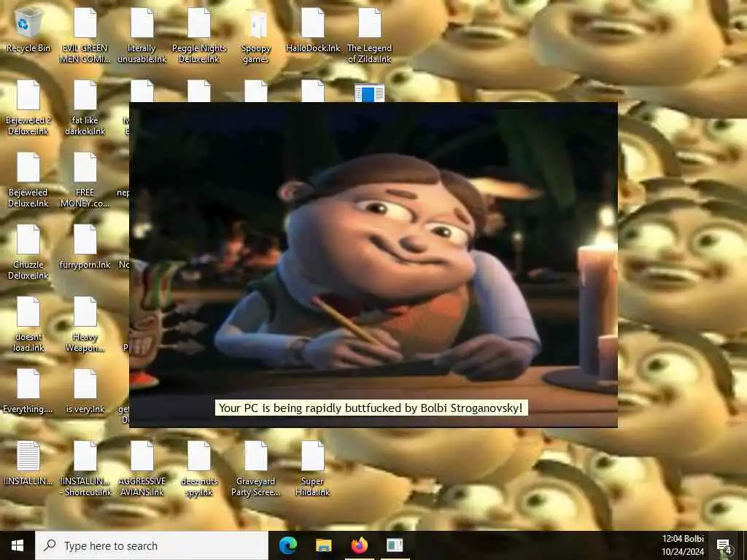The height and width of the screenshot is (560, 747).
Task: Click the Bolbi popup image
Action: (x=373, y=265)
